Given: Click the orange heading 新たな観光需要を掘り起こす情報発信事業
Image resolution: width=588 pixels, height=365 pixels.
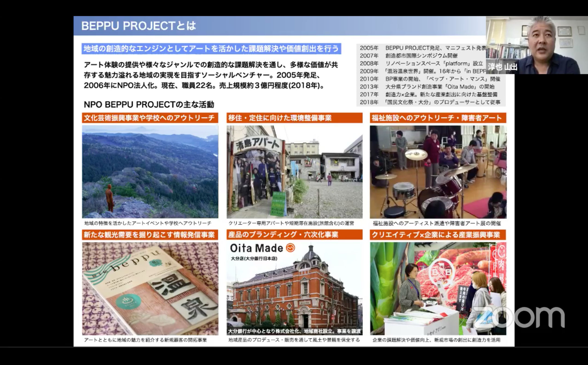Looking at the screenshot, I should [150, 235].
